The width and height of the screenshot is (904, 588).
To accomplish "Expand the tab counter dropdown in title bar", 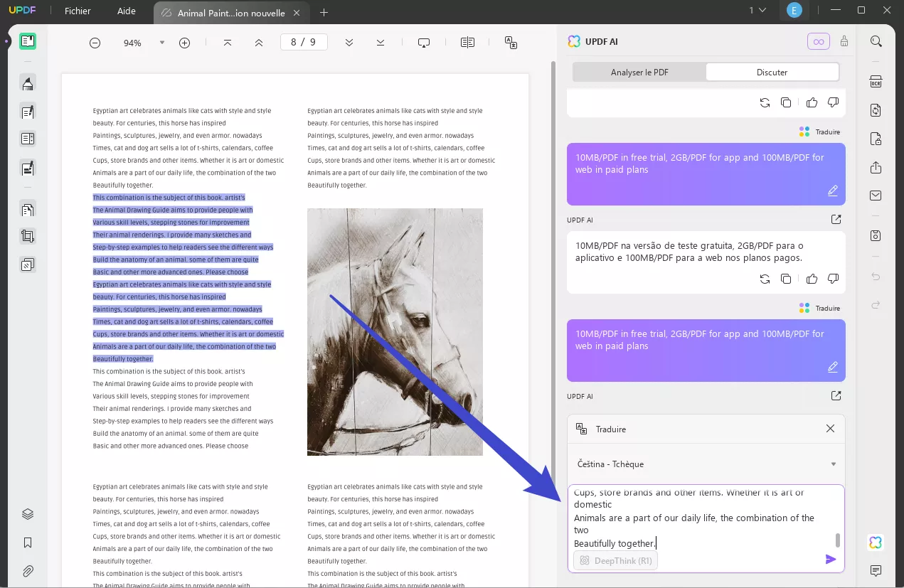I will (x=756, y=11).
